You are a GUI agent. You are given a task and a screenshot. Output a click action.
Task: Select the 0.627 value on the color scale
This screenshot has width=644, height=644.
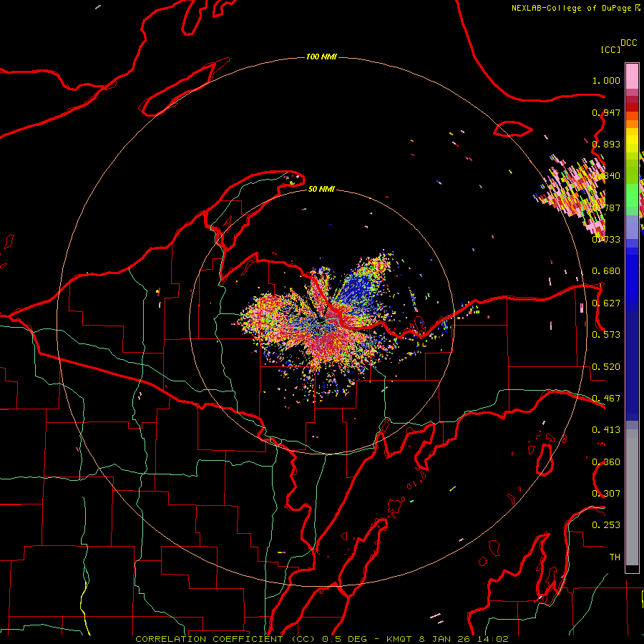(606, 303)
